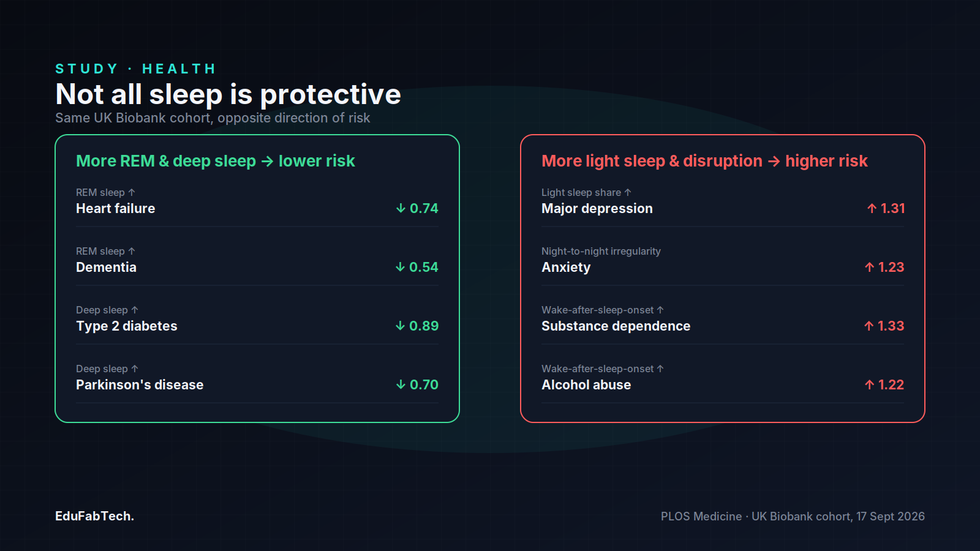Click the right arrow in lower risk heading
Image resolution: width=980 pixels, height=551 pixels.
pos(267,161)
